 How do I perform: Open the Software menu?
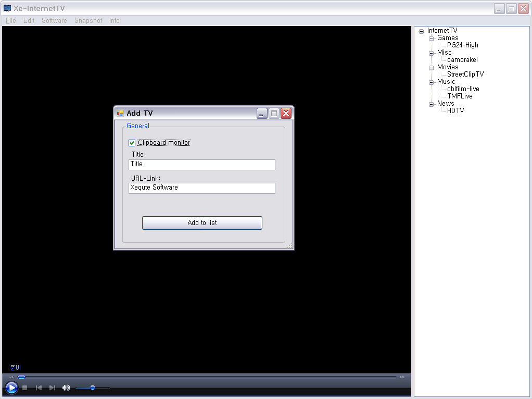[x=54, y=20]
